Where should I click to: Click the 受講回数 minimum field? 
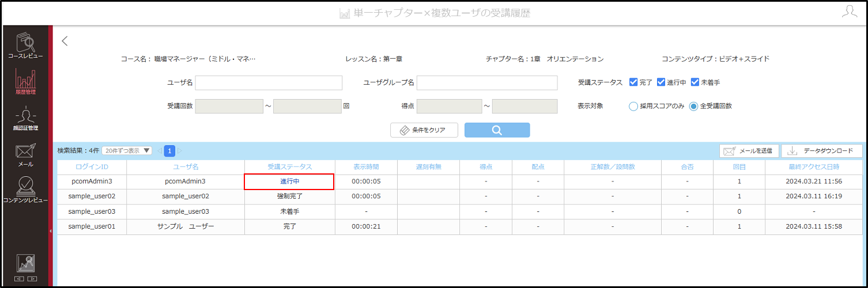tap(229, 106)
